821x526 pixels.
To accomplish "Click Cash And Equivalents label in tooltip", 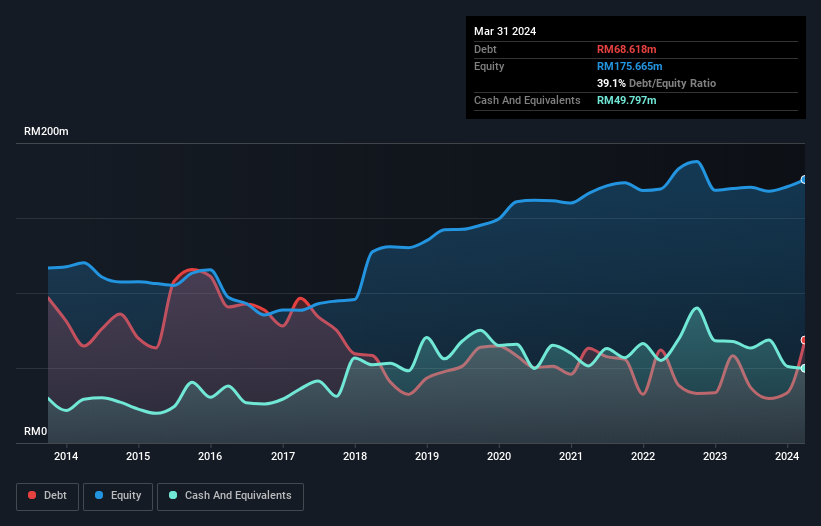I will [x=527, y=100].
